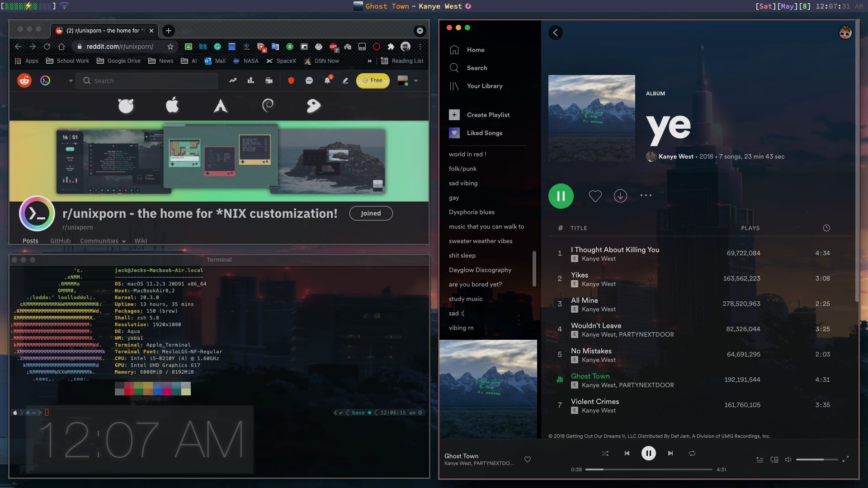Click the Joined button on r/unixporn
This screenshot has width=868, height=488.
tap(371, 213)
